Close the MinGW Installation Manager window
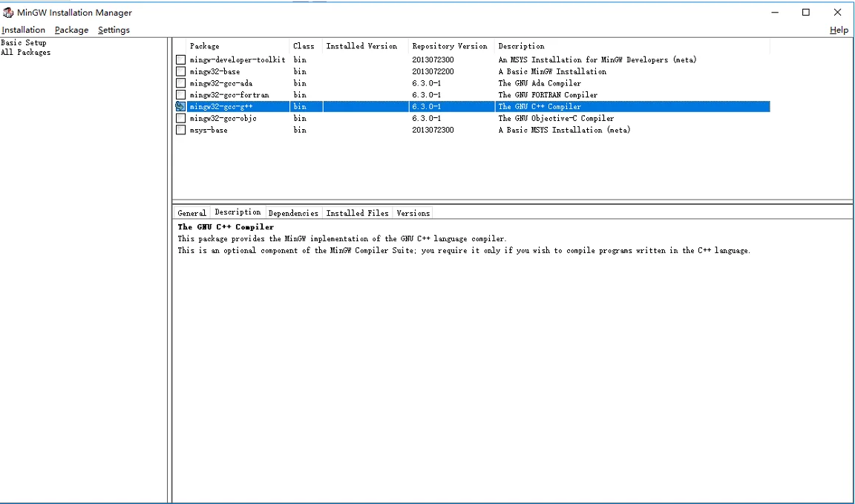 tap(837, 13)
